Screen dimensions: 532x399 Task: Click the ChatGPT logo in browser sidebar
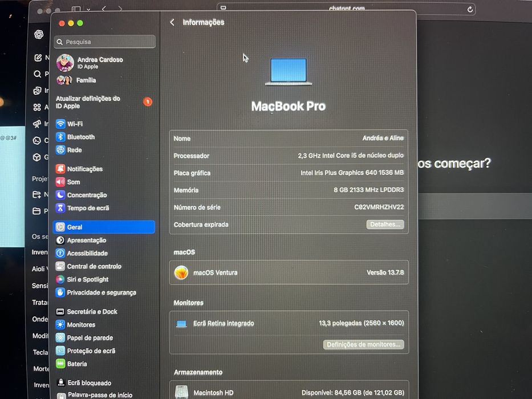tap(39, 34)
